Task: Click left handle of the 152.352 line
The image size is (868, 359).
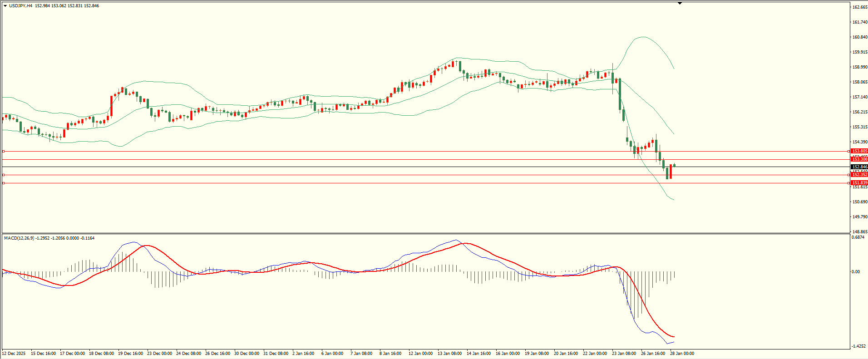Action: 4,175
